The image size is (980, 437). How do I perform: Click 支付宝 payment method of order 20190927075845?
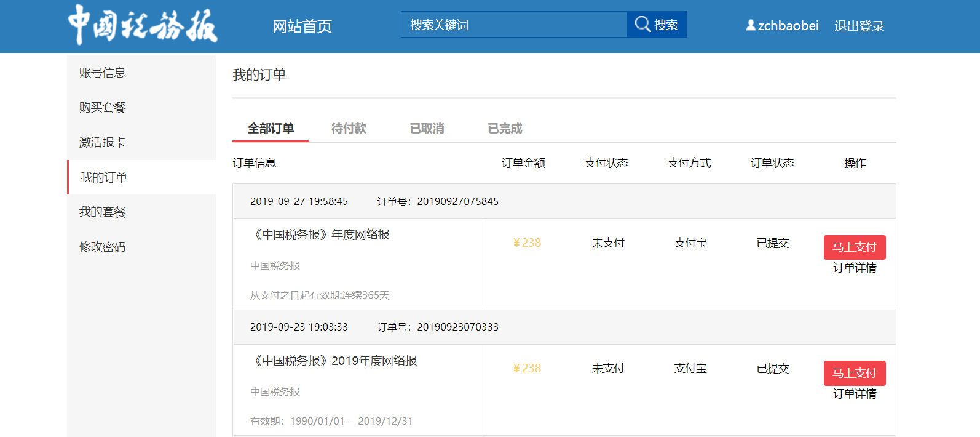(690, 243)
